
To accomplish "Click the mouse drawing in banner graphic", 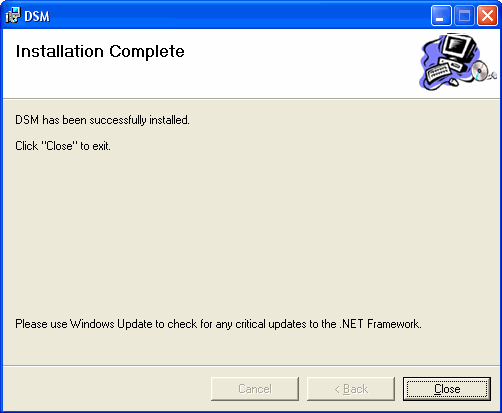I will [x=453, y=81].
